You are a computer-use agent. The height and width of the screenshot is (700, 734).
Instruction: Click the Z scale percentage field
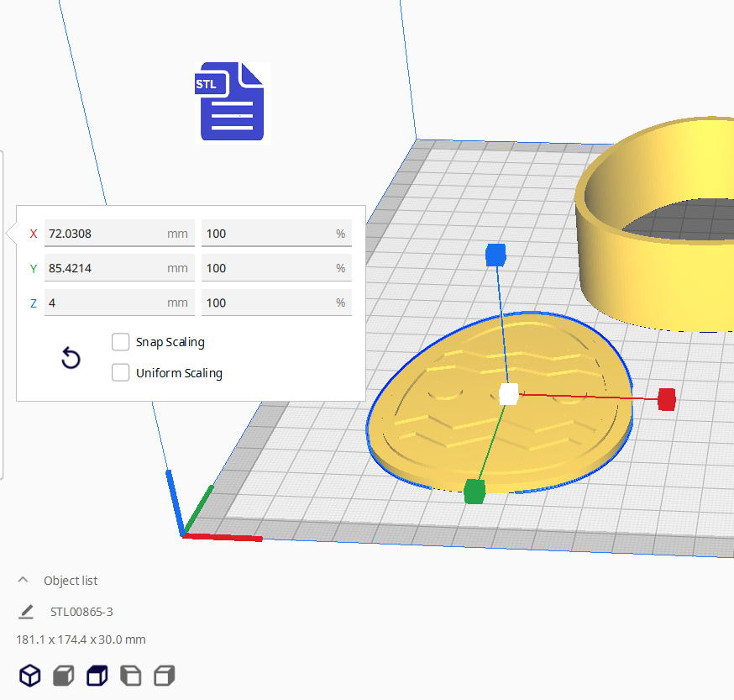267,303
